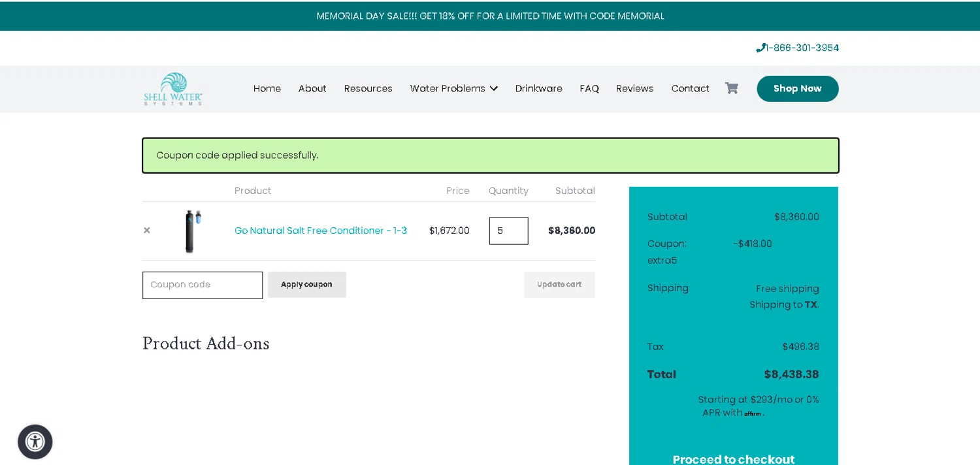Image resolution: width=980 pixels, height=465 pixels.
Task: Click the phone icon beside 1-866-301-3954
Action: (x=760, y=48)
